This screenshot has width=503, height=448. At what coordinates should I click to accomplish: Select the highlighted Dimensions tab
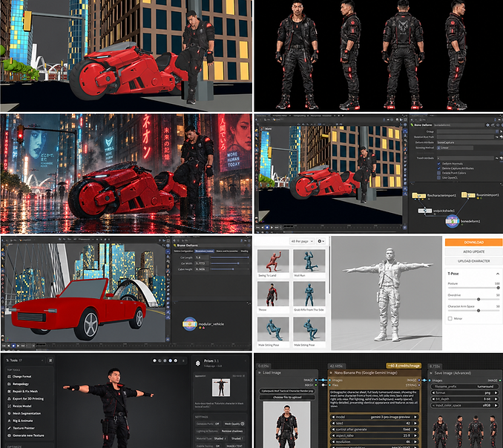click(204, 251)
